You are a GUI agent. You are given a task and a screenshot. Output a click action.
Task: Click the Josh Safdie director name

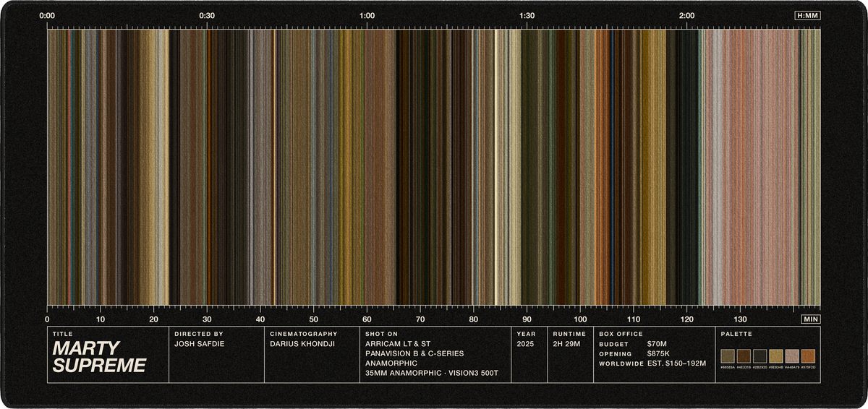point(200,344)
